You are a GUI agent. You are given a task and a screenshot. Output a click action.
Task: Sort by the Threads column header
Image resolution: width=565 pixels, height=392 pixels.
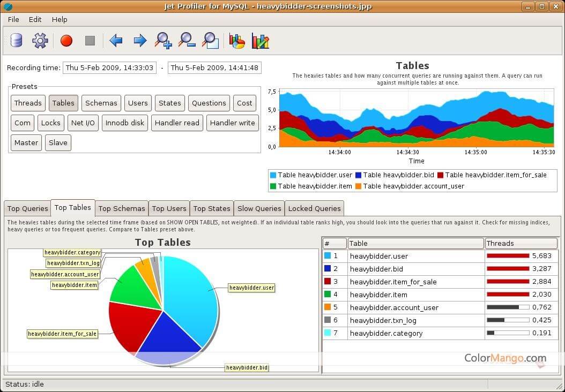coord(521,243)
